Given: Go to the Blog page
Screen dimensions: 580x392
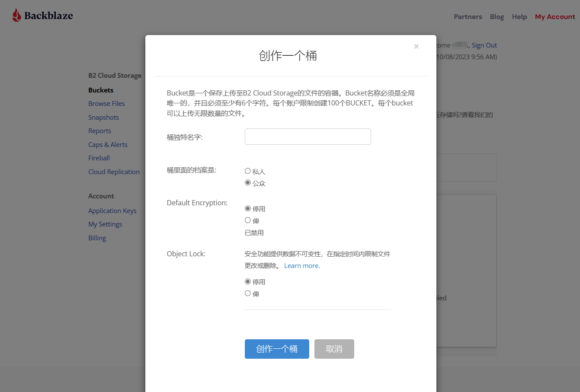Looking at the screenshot, I should tap(497, 17).
